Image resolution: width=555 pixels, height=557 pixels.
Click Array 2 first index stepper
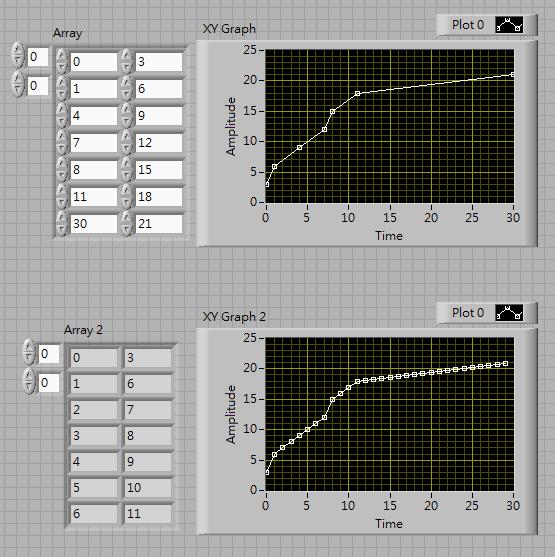[29, 352]
